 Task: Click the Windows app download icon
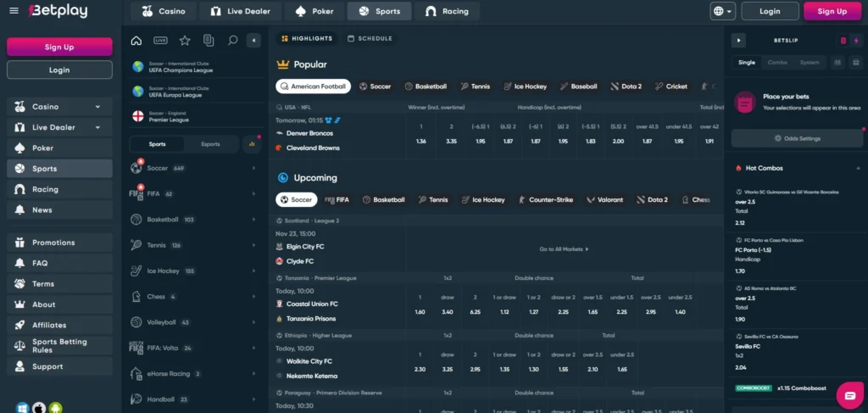coord(22,409)
